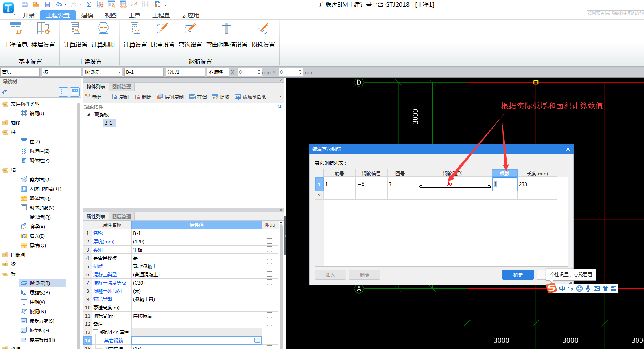
Task: Click 复制 copy component button
Action: [x=120, y=97]
